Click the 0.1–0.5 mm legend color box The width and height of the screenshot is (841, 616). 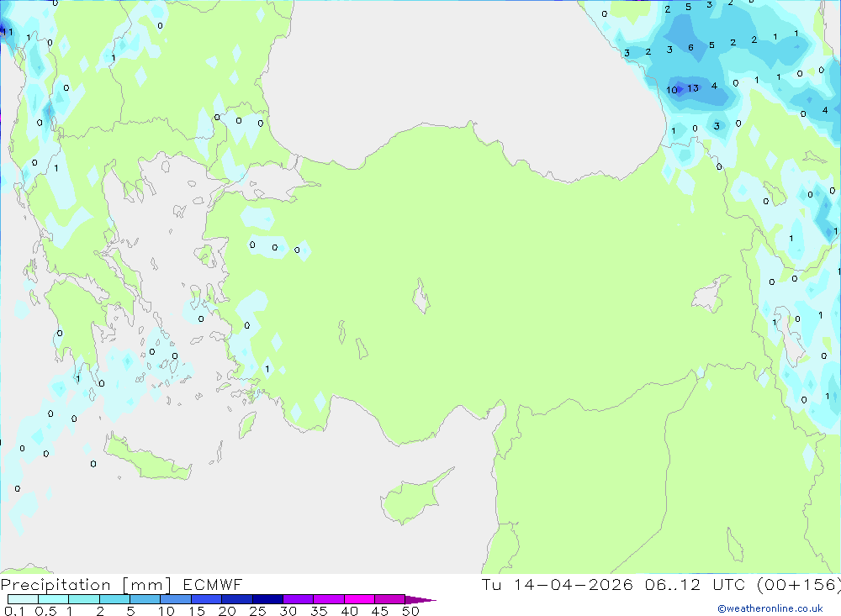23,599
